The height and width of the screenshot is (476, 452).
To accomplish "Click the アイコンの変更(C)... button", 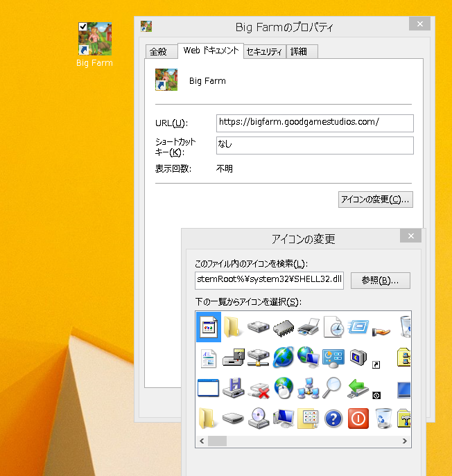I will pyautogui.click(x=376, y=200).
